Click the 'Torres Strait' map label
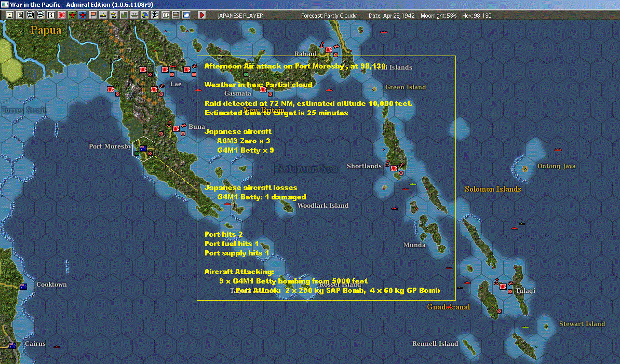This screenshot has height=364, width=620. click(24, 110)
